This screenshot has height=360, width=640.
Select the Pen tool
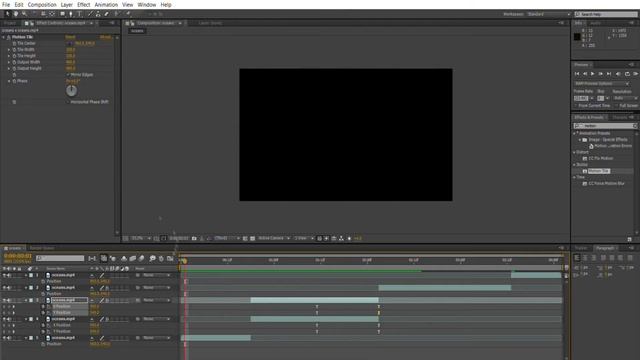[x=71, y=13]
